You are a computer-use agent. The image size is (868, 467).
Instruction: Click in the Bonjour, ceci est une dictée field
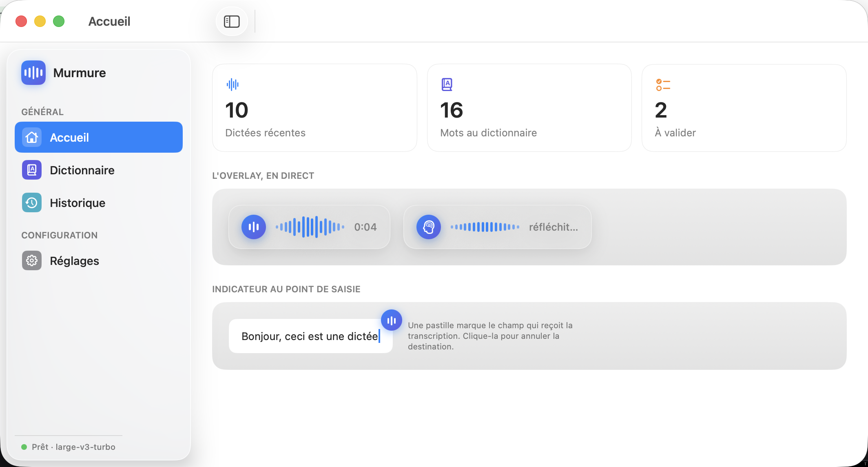tap(311, 336)
